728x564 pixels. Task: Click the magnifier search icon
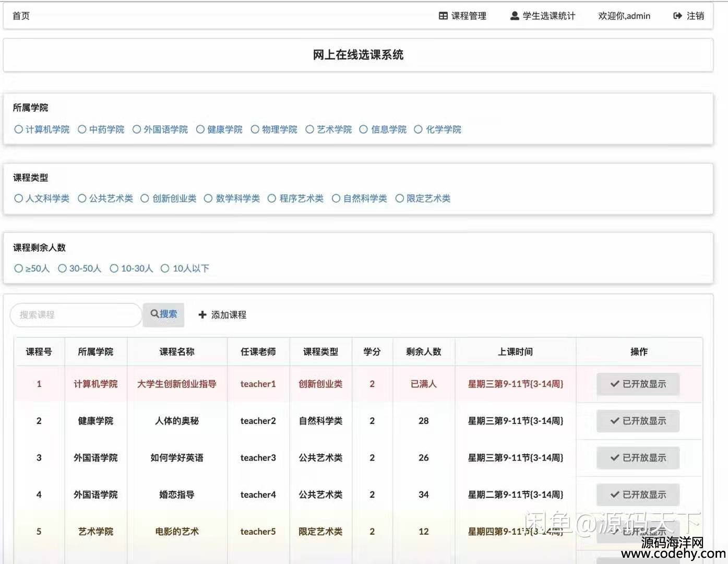click(x=154, y=314)
